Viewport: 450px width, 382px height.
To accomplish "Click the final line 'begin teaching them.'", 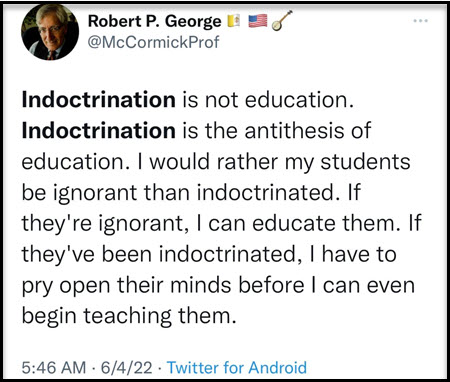I will 129,316.
